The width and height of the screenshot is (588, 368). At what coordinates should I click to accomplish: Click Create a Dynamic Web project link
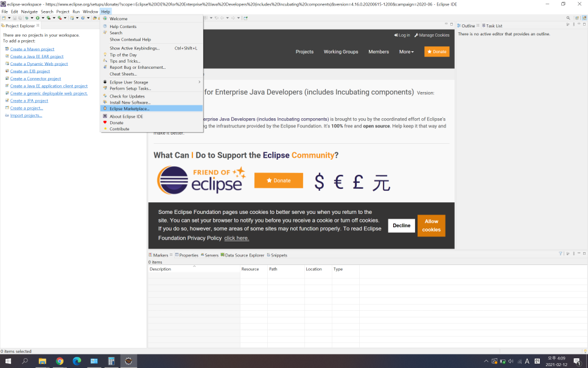click(x=39, y=64)
